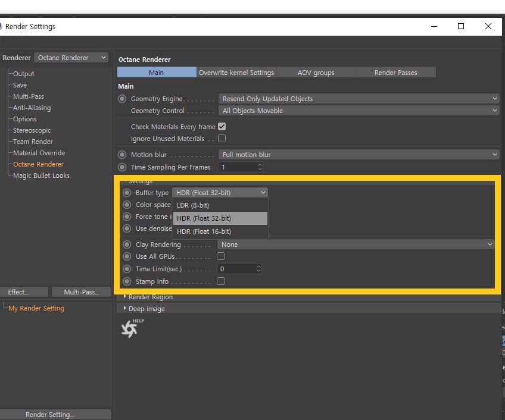Select Multi-Pass in settings tree
The image size is (505, 420).
point(29,96)
